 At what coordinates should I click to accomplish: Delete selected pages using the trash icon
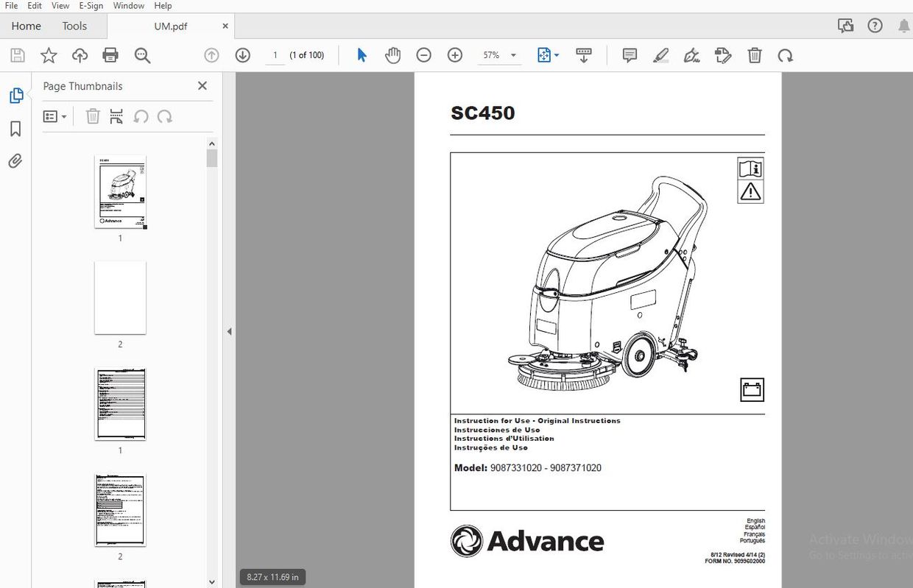point(92,116)
